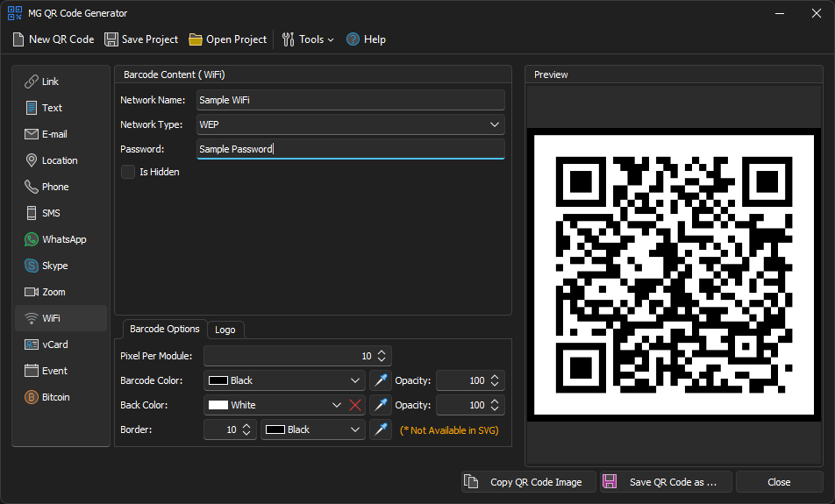Adjust the Back Color opacity stepper arrows
The image size is (835, 504).
495,405
